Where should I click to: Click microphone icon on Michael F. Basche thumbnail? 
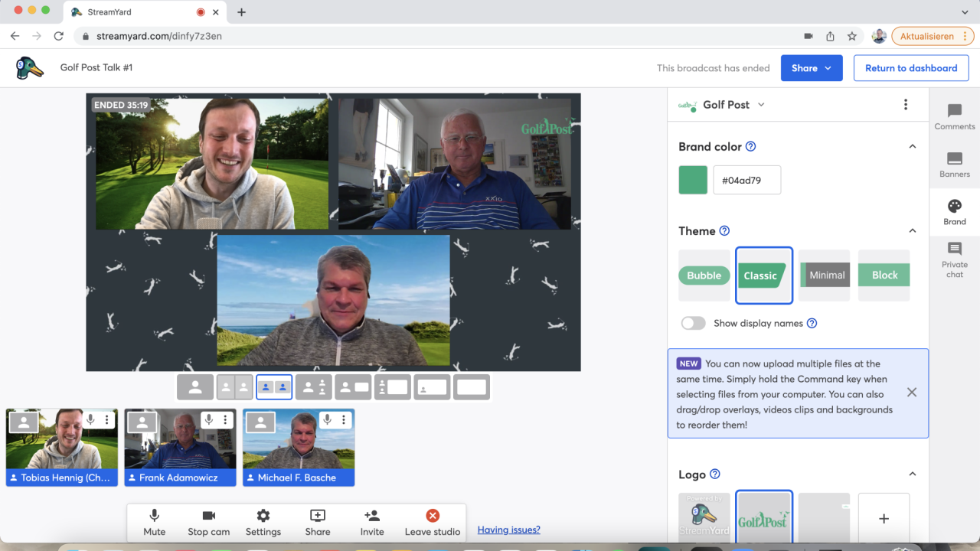328,420
